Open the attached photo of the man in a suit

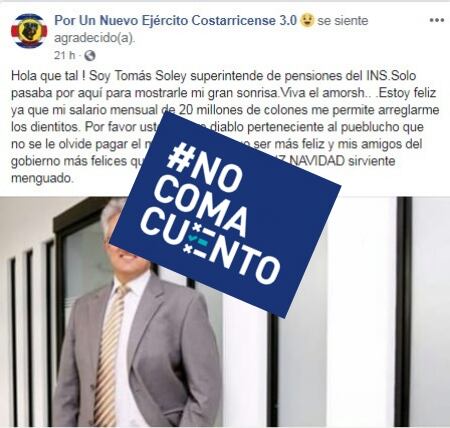[225, 312]
